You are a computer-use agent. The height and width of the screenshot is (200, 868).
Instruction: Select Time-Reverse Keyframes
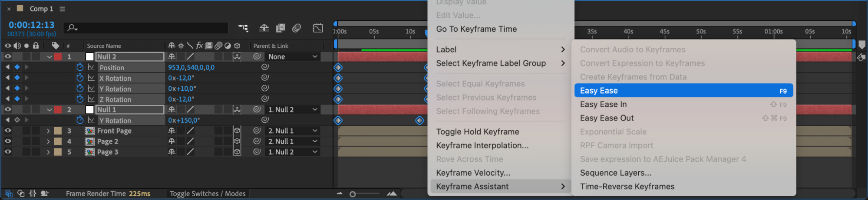coord(627,187)
